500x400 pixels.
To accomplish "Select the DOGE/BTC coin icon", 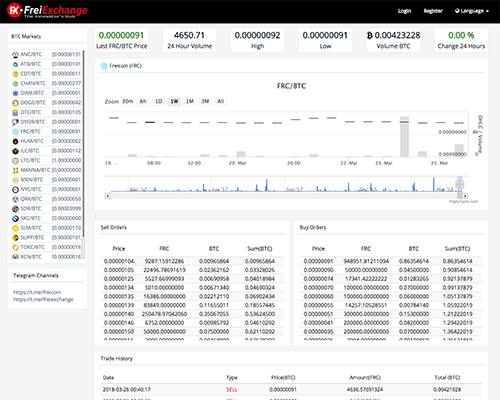I will point(15,103).
